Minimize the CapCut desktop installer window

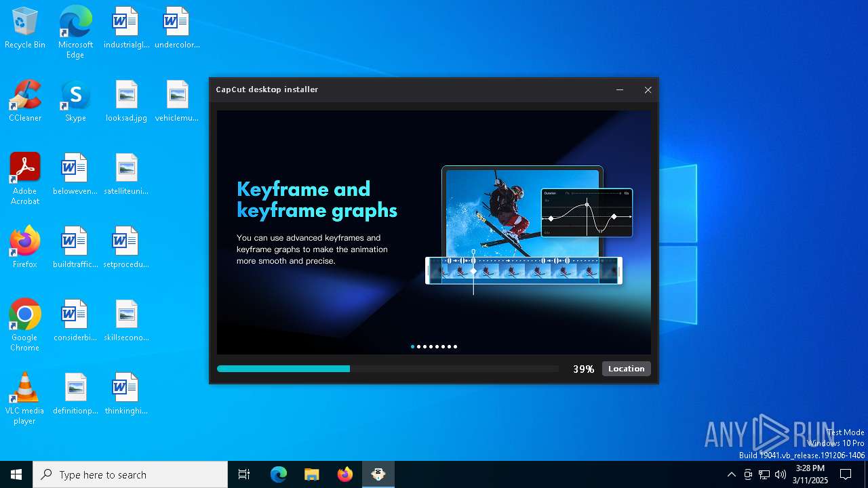[620, 89]
